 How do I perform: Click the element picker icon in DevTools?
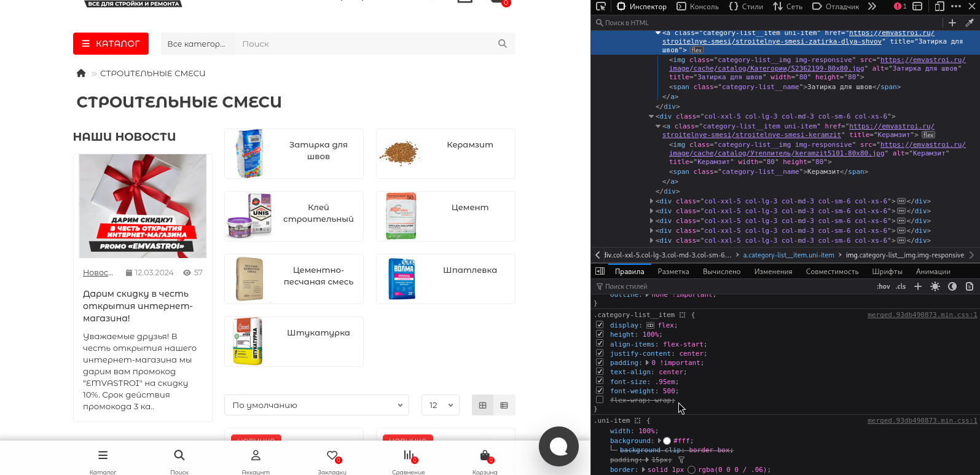coord(601,6)
